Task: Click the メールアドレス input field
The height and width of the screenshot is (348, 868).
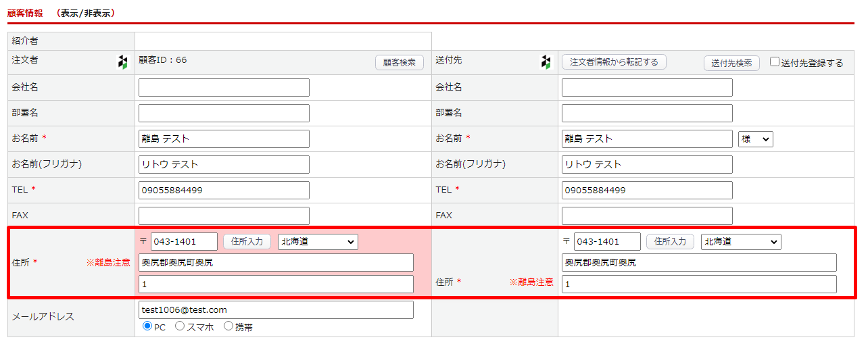Action: coord(276,310)
